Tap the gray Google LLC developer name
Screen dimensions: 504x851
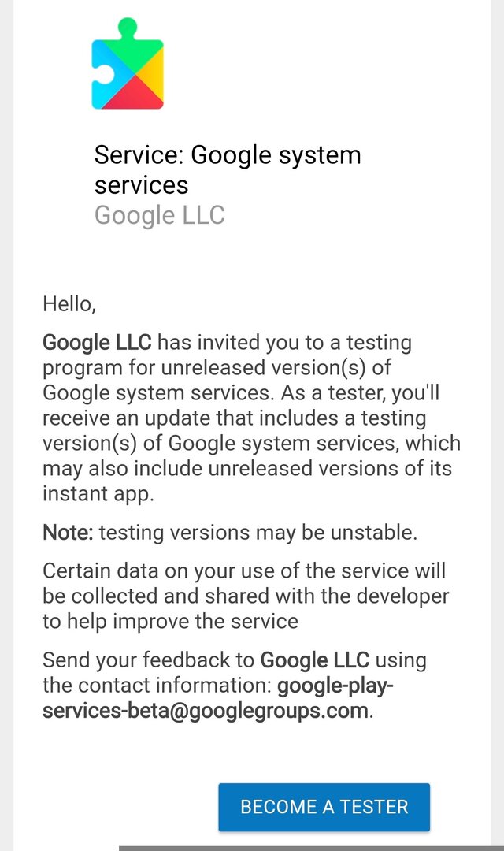160,215
